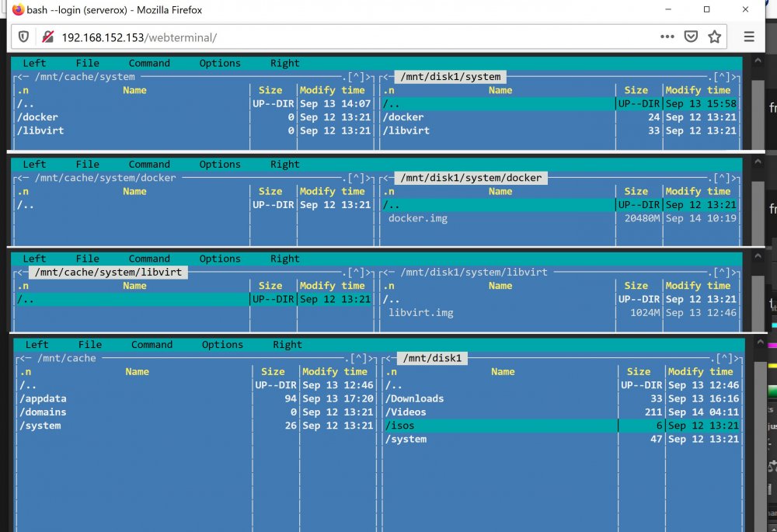
Task: Click the 20480M size value
Action: (643, 218)
